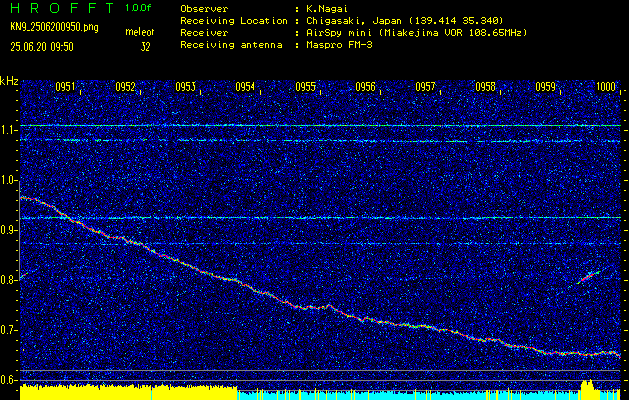The image size is (629, 400).
Task: Select antenna value Maspro FM-3
Action: [x=339, y=45]
